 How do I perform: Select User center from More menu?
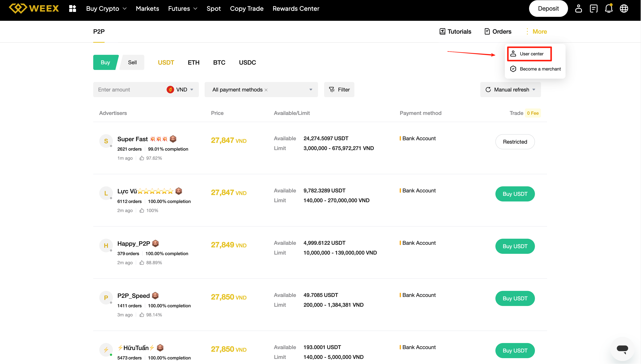point(531,54)
